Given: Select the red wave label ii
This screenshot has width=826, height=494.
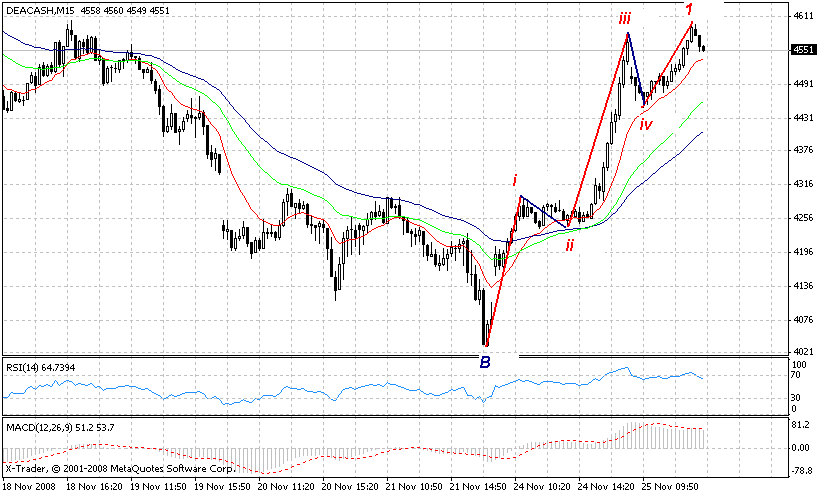Looking at the screenshot, I should 570,245.
